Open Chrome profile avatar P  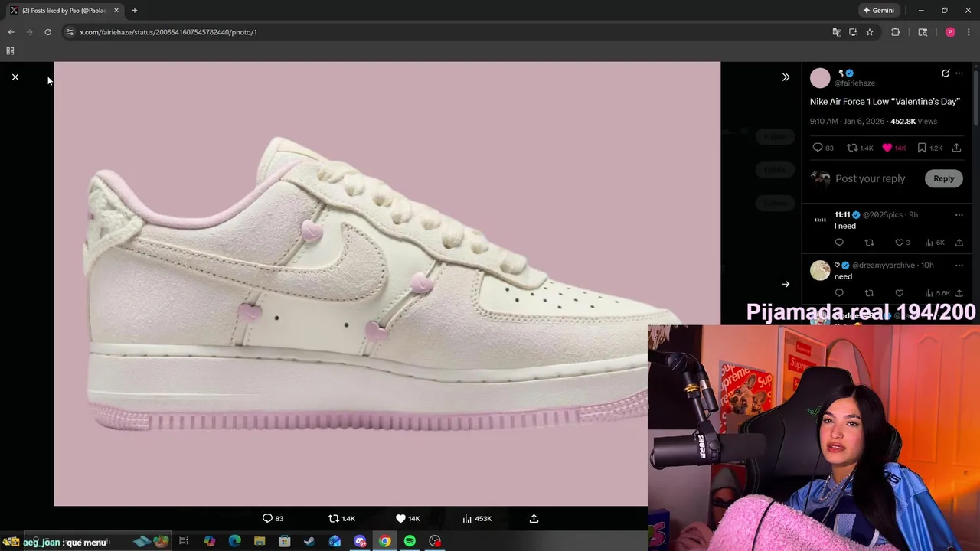click(x=950, y=32)
